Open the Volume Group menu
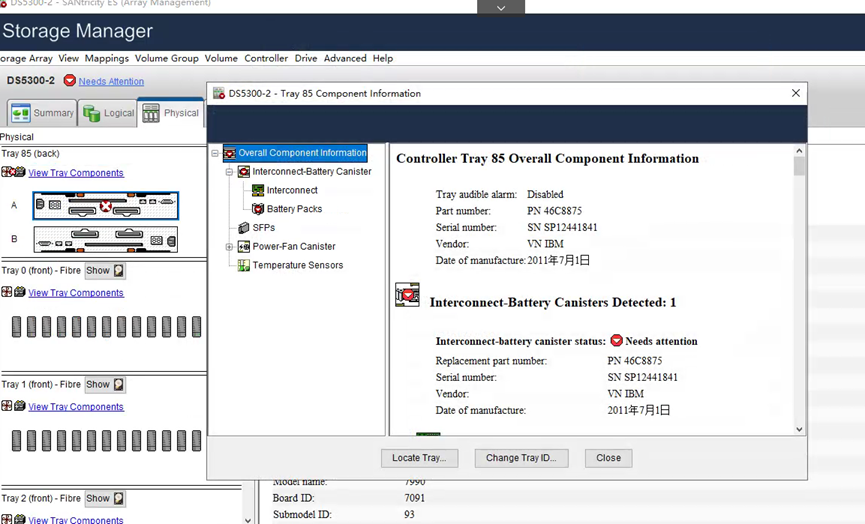The width and height of the screenshot is (865, 524). click(x=166, y=59)
